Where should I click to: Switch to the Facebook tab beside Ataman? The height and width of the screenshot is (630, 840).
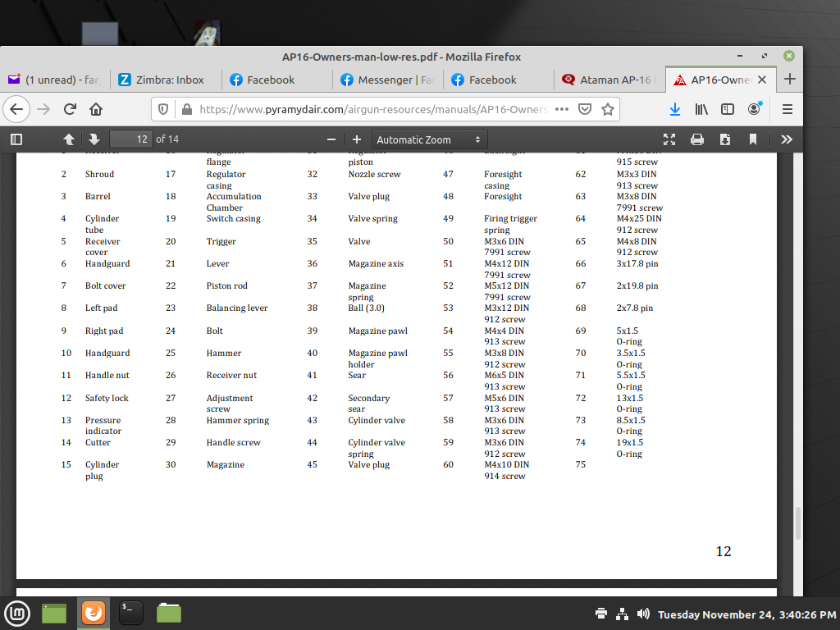tap(499, 80)
